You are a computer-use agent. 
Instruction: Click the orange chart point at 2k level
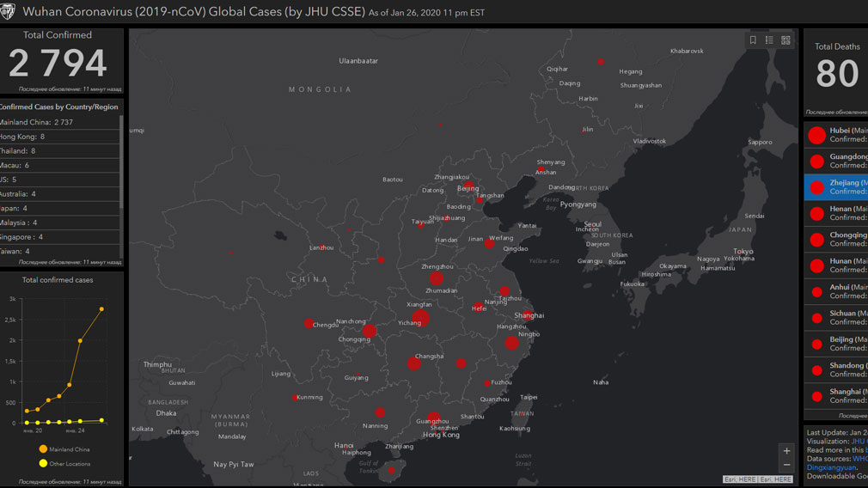pyautogui.click(x=80, y=341)
